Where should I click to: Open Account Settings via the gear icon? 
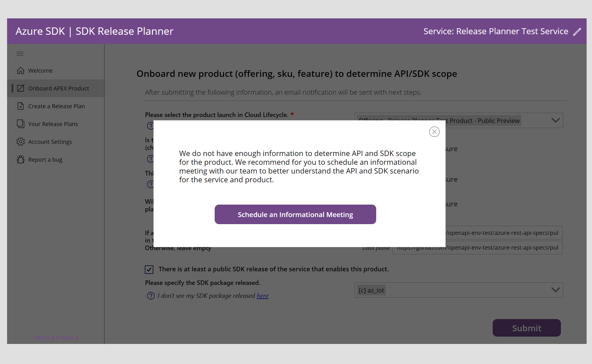(21, 142)
